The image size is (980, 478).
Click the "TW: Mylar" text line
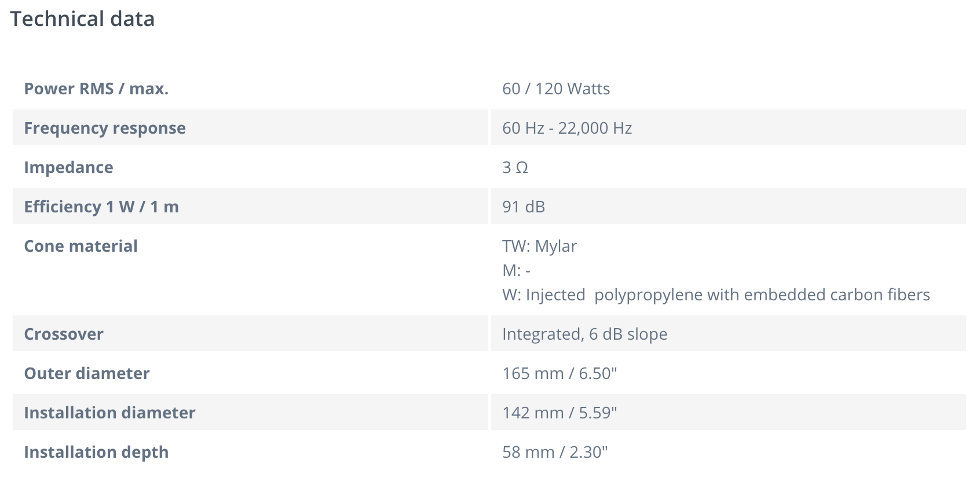(539, 246)
